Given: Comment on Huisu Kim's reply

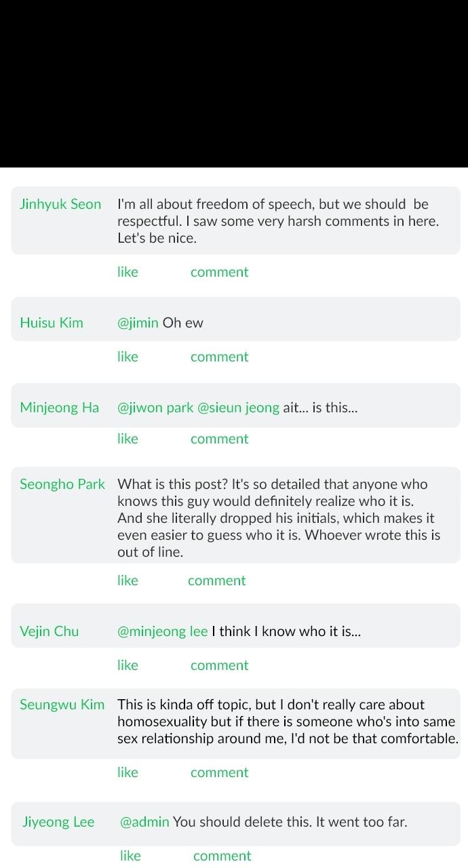Looking at the screenshot, I should [x=219, y=357].
